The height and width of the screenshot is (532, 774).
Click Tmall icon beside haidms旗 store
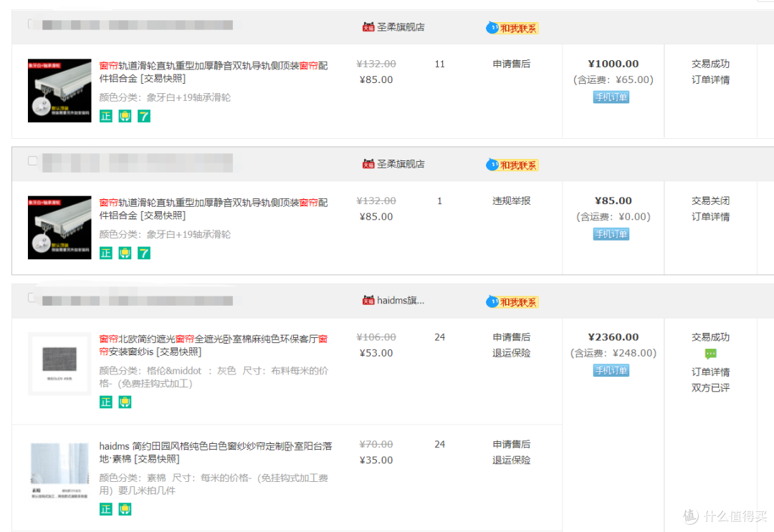point(368,300)
